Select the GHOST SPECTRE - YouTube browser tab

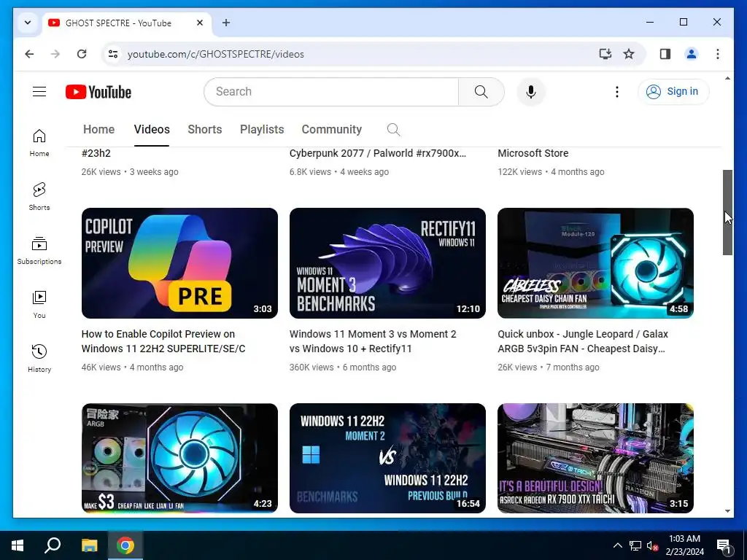click(127, 23)
